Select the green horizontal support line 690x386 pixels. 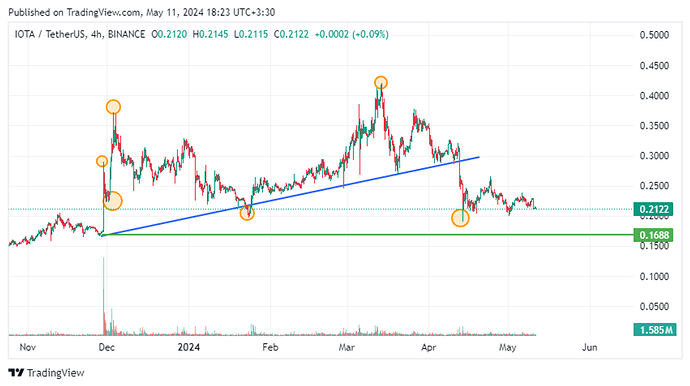coord(367,235)
